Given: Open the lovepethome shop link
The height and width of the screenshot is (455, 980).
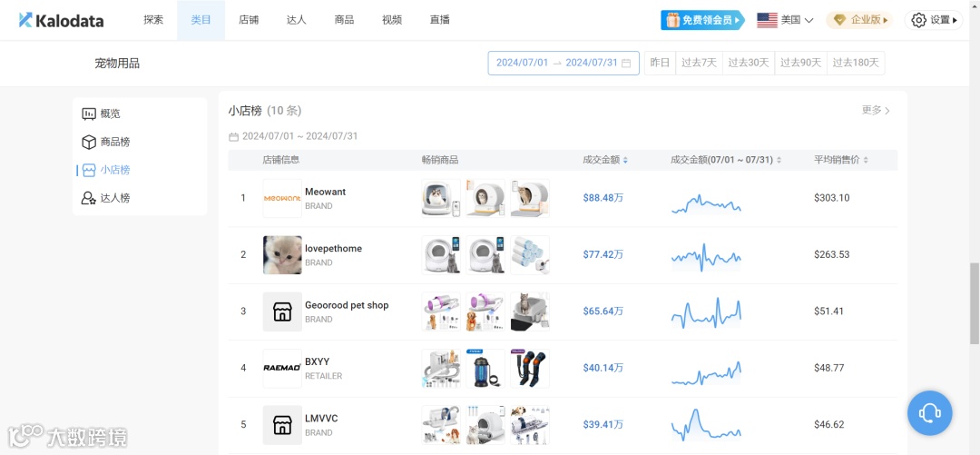Looking at the screenshot, I should (x=333, y=249).
